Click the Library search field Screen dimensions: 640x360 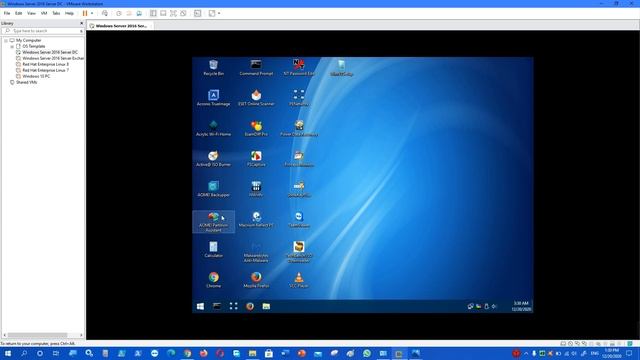(44, 31)
